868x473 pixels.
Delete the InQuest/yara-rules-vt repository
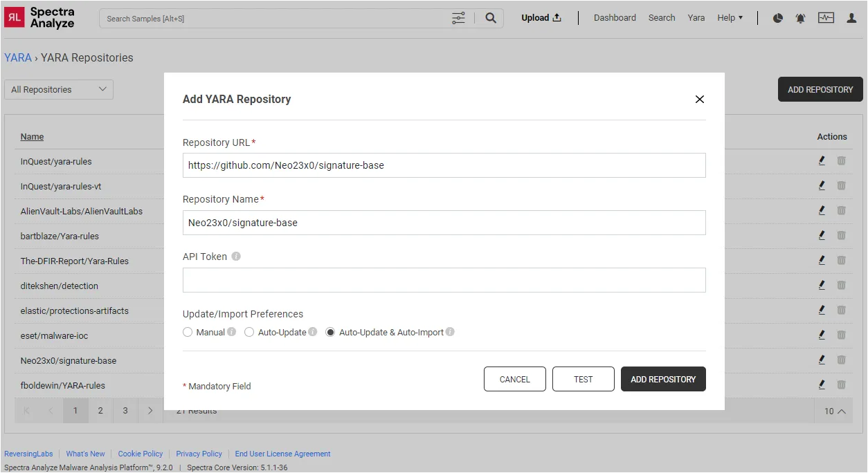841,186
